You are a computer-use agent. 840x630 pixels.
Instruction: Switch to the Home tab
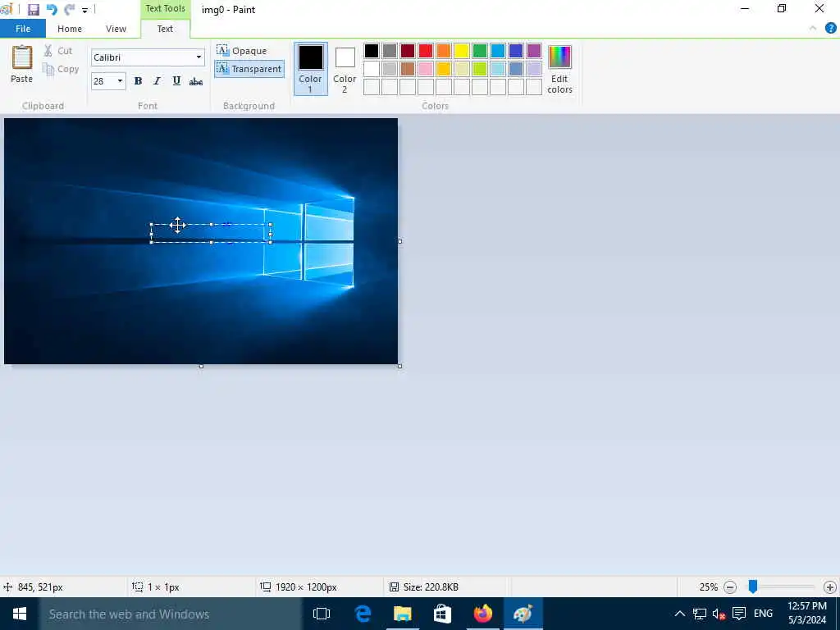[x=70, y=29]
